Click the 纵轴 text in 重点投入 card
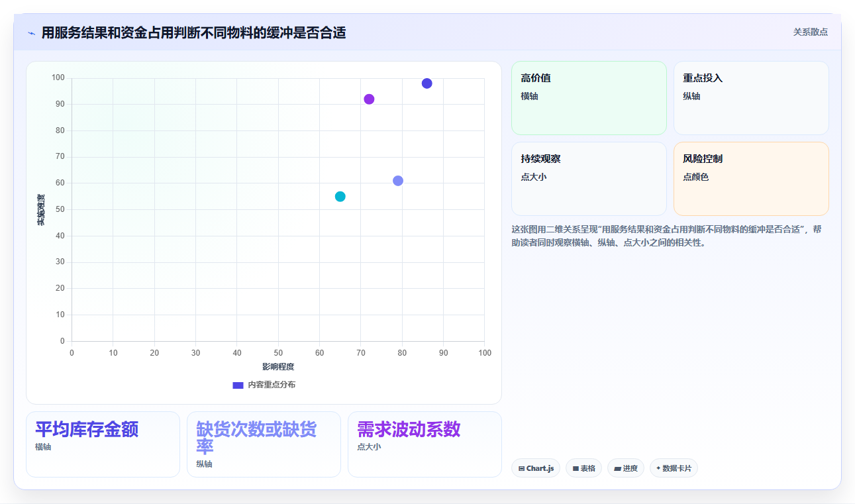This screenshot has height=504, width=855. [692, 96]
